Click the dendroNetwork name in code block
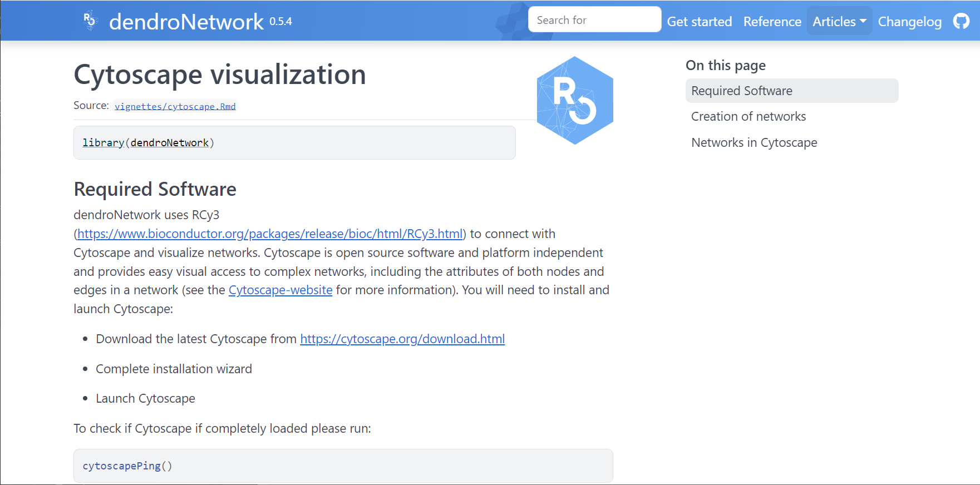Image resolution: width=980 pixels, height=485 pixels. [169, 143]
